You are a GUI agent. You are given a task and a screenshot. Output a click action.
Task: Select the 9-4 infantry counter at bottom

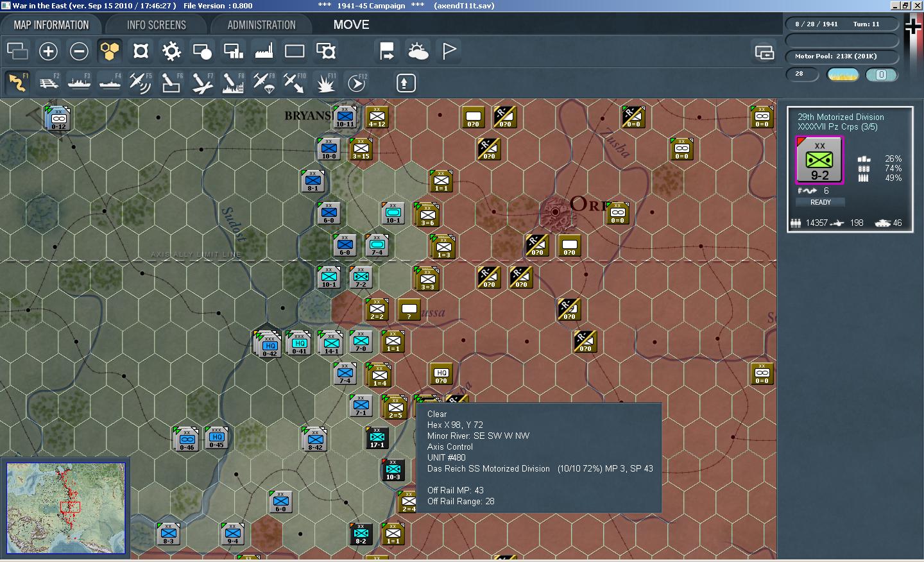point(233,534)
